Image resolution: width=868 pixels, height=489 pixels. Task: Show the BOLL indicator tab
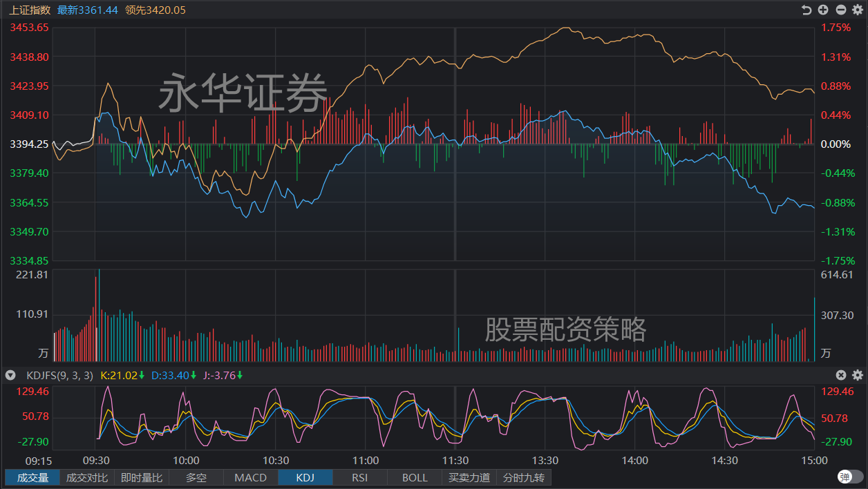click(x=415, y=477)
